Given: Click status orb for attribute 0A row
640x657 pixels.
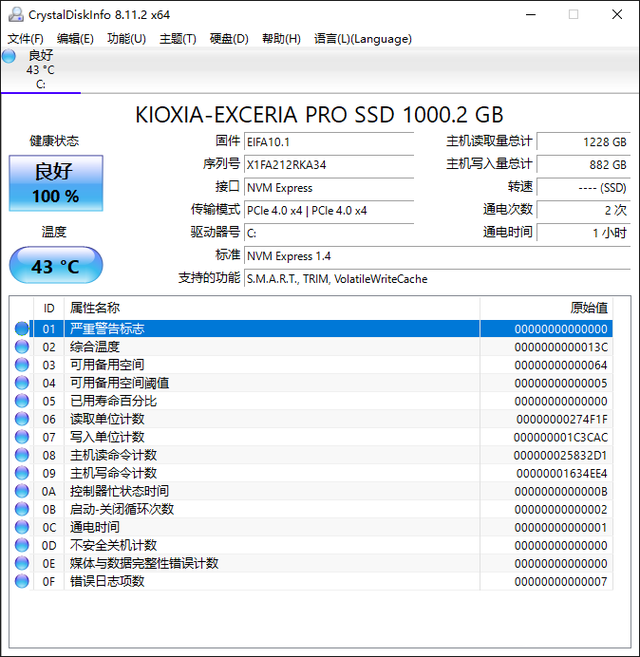Looking at the screenshot, I should (22, 491).
